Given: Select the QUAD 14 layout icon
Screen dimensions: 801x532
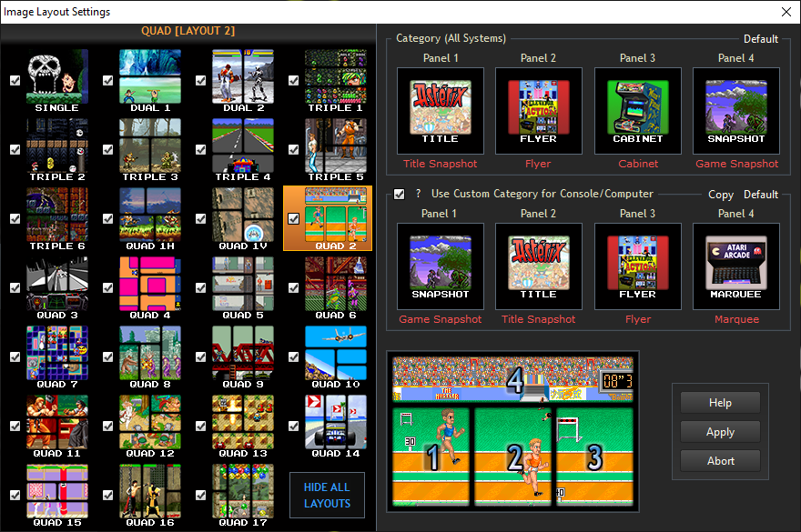Looking at the screenshot, I should [335, 426].
